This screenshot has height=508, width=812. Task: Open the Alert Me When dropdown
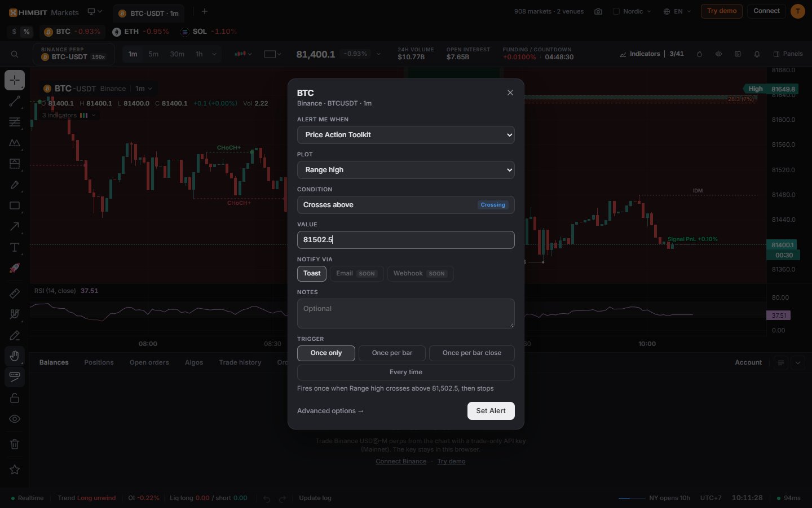tap(406, 135)
